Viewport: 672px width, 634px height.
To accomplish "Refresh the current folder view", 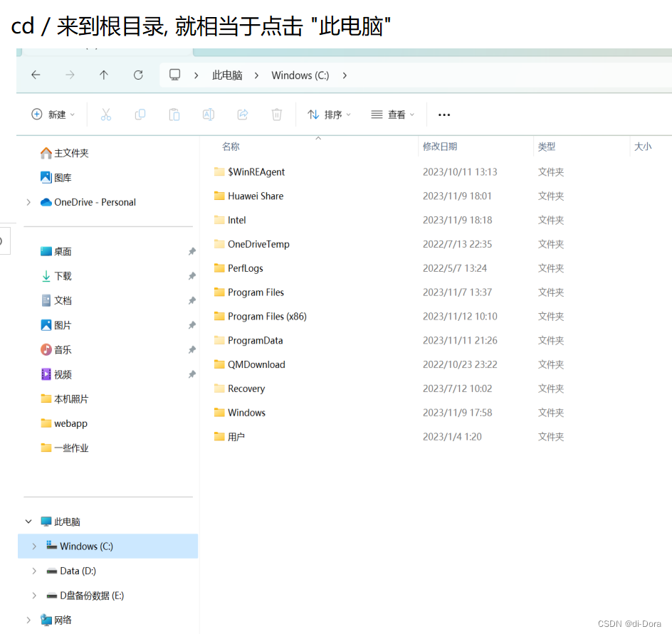I will [x=138, y=75].
